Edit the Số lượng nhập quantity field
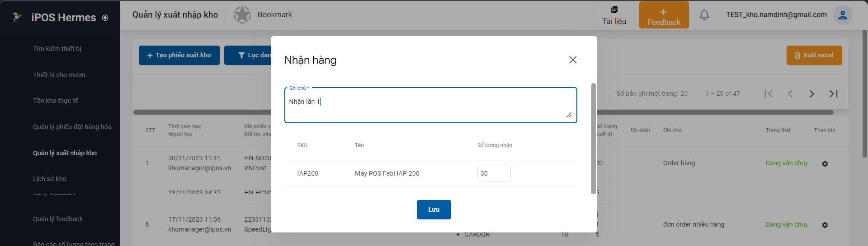 coord(494,173)
